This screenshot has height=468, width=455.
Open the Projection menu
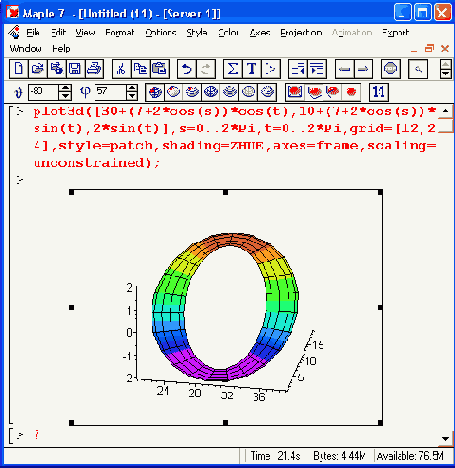301,32
